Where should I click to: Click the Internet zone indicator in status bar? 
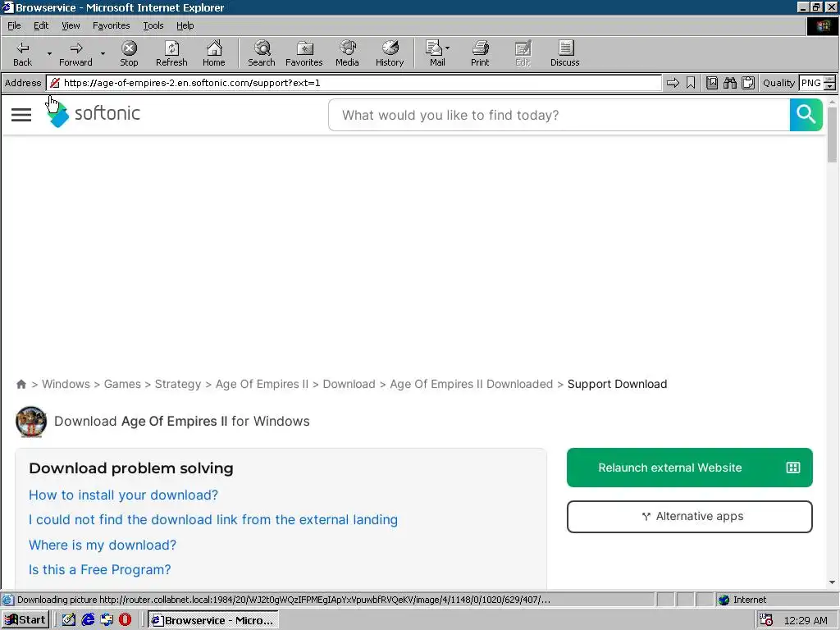click(742, 600)
